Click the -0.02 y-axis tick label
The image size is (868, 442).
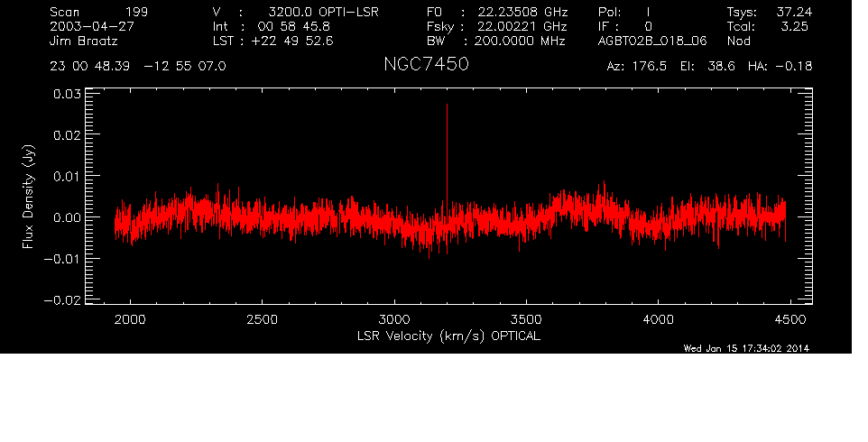click(x=62, y=299)
